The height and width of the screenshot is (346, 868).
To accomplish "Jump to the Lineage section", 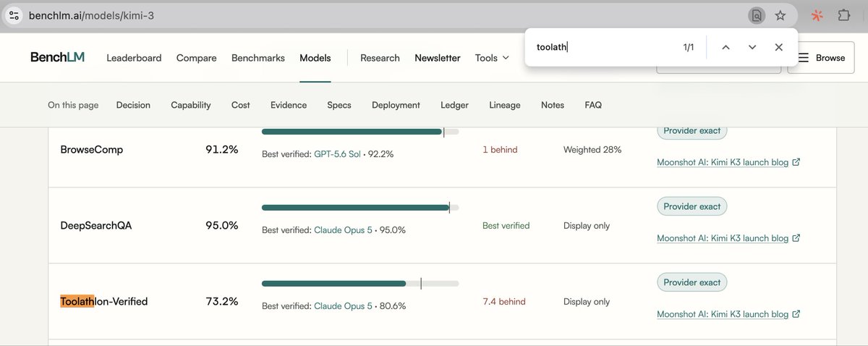I will [x=505, y=105].
